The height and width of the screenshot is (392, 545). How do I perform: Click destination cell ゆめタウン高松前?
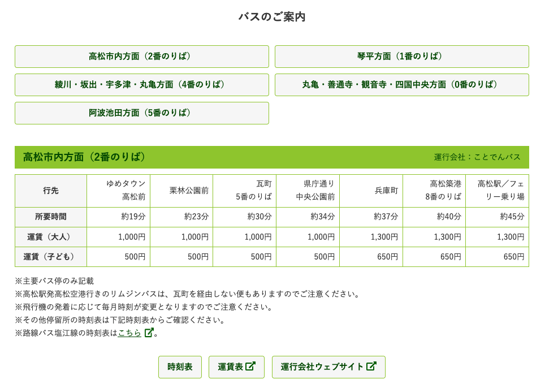[119, 191]
